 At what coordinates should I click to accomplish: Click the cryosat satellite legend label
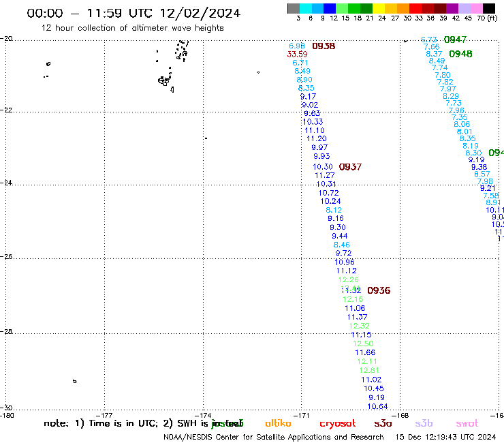[338, 424]
